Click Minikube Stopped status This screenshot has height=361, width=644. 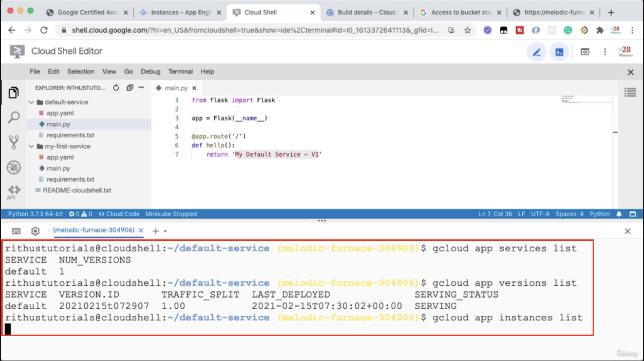[171, 214]
